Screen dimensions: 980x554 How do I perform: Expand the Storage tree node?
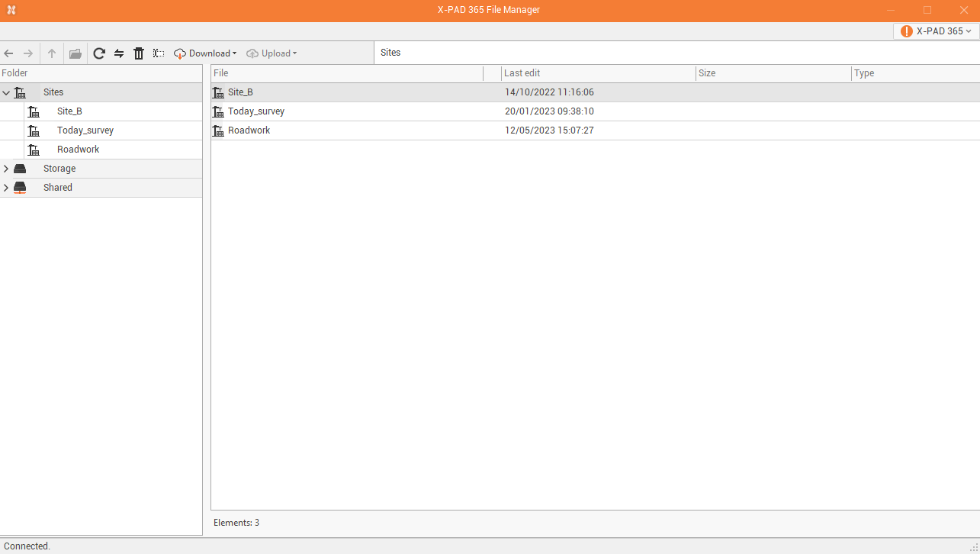[x=7, y=169]
